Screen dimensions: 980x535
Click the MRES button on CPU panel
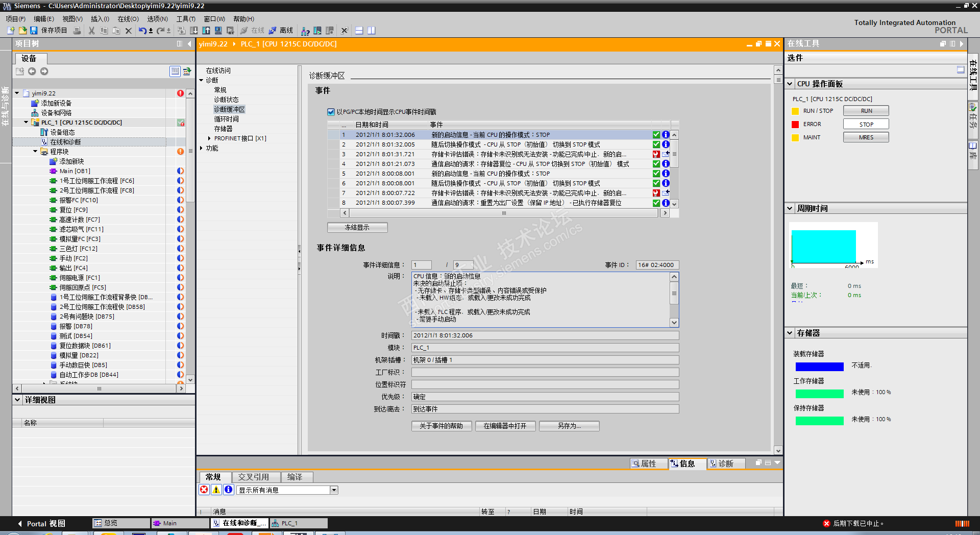click(x=866, y=137)
